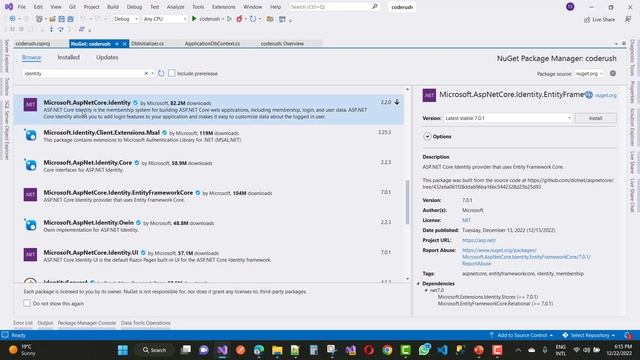The height and width of the screenshot is (360, 640).
Task: Collapse the Dependencies section
Action: 418,283
